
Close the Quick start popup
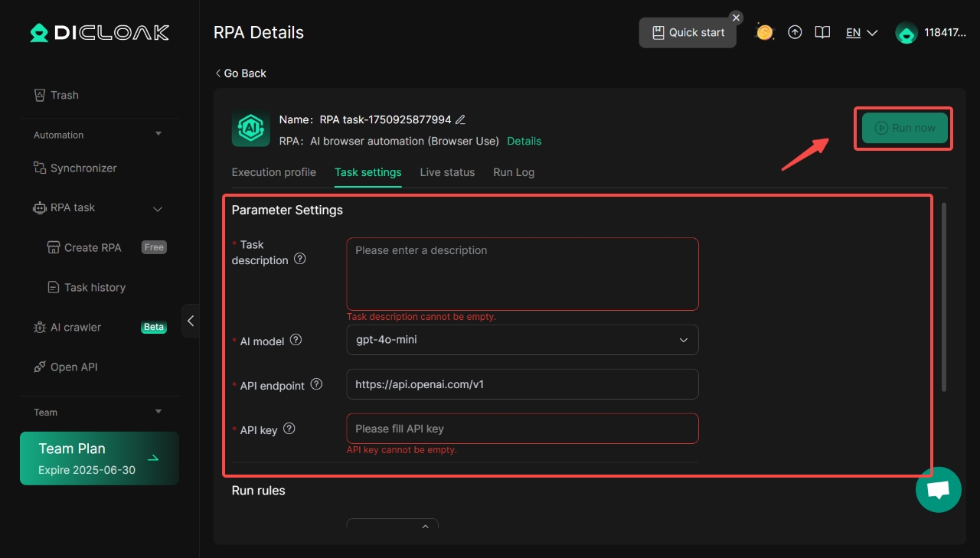tap(736, 18)
